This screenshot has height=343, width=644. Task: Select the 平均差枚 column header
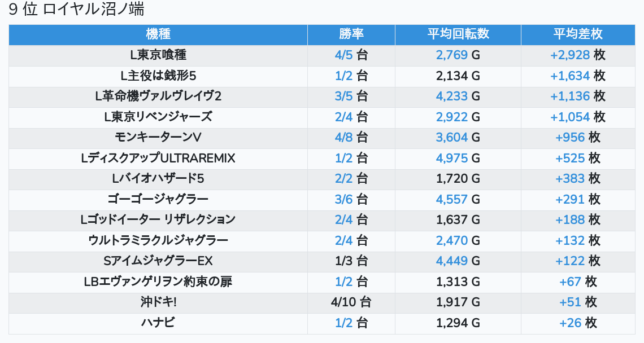[577, 34]
